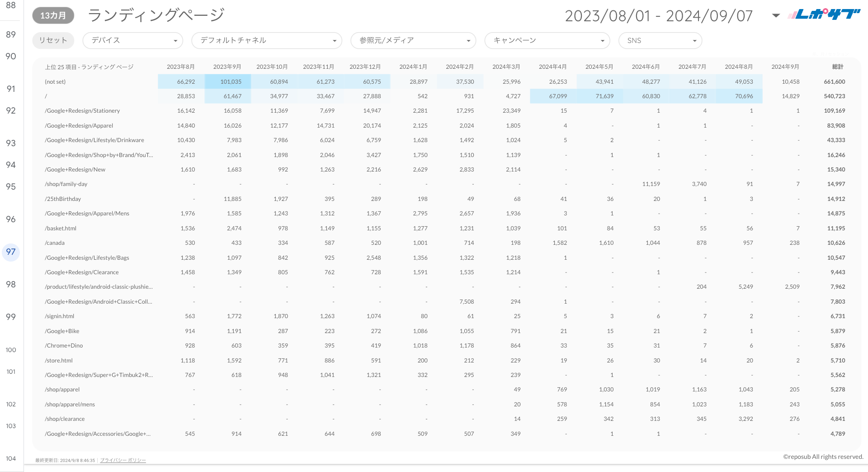
Task: Select the /shop/family-day row label
Action: coord(66,184)
